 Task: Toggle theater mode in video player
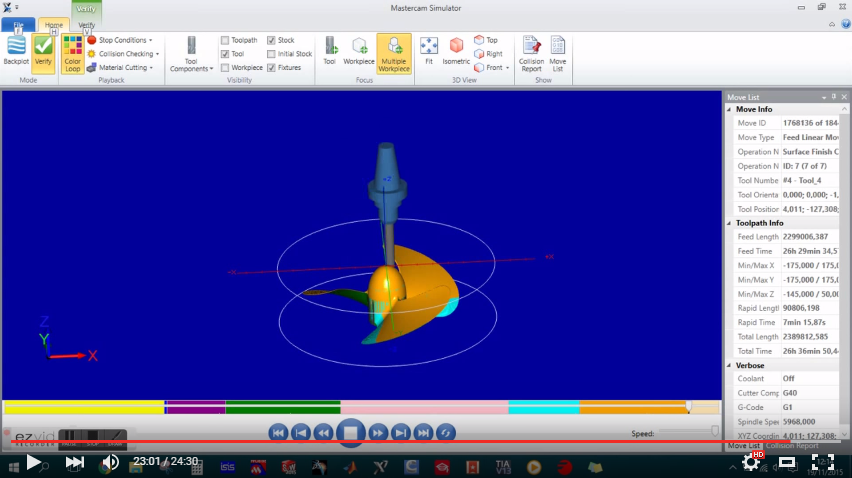point(787,463)
